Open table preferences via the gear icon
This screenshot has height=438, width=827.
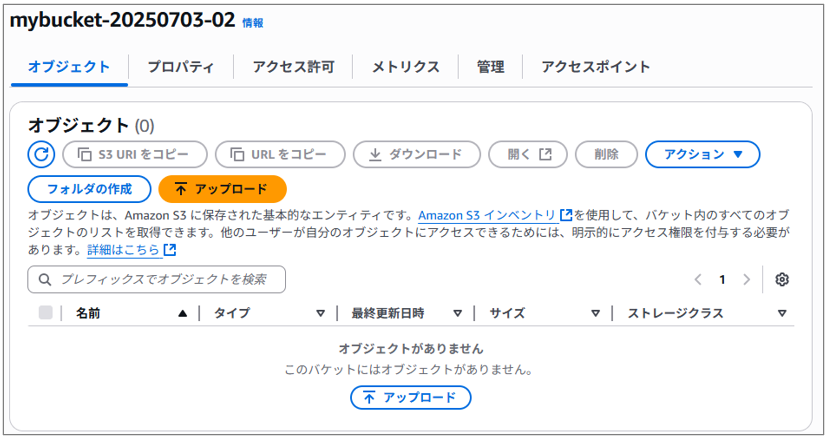tap(782, 279)
